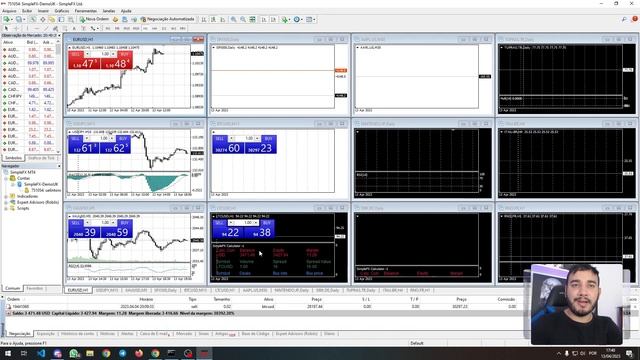Screen dimensions: 640x360
Task: Select the D1 timeframe button
Action: click(x=164, y=29)
